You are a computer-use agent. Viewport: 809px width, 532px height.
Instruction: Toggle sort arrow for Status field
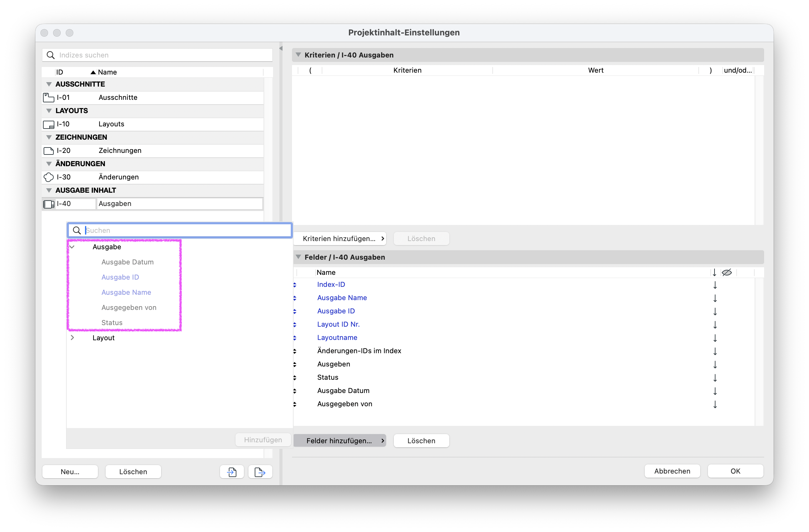pyautogui.click(x=715, y=378)
